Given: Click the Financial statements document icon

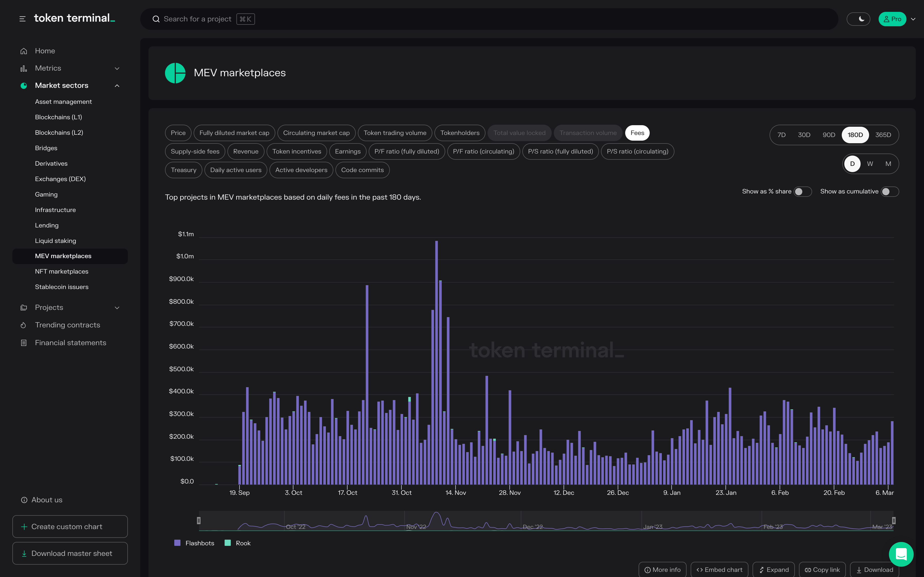Looking at the screenshot, I should [x=24, y=343].
